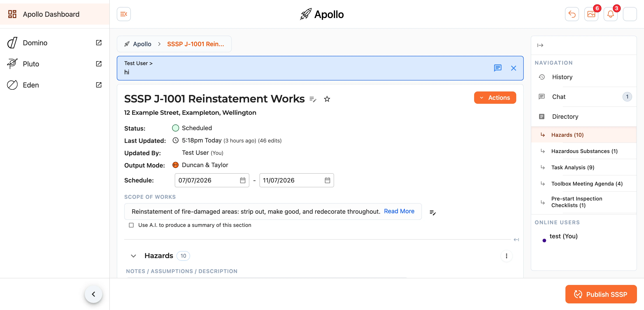Image resolution: width=644 pixels, height=310 pixels.
Task: Open the start date calendar picker icon
Action: tap(243, 180)
